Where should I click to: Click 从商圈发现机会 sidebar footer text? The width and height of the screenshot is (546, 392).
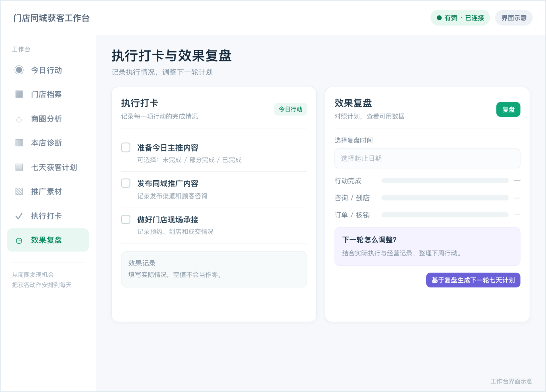coord(33,275)
